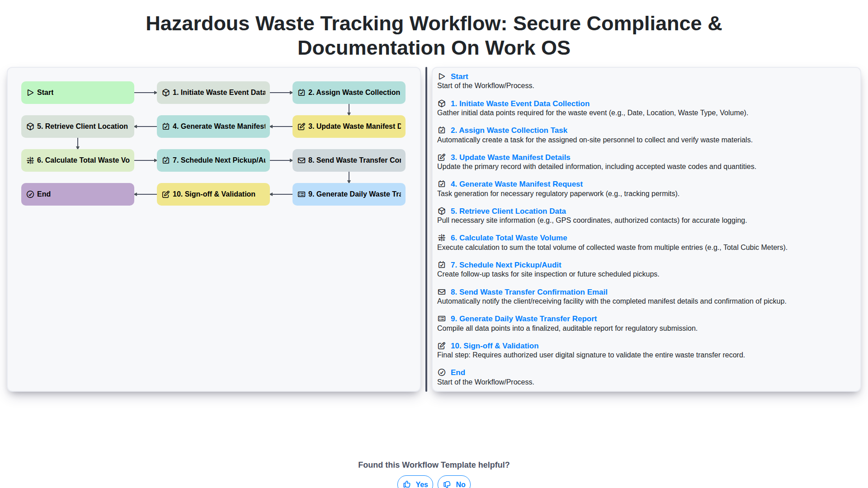The image size is (868, 488).
Task: Click the thumbs-up Yes button
Action: point(415,483)
